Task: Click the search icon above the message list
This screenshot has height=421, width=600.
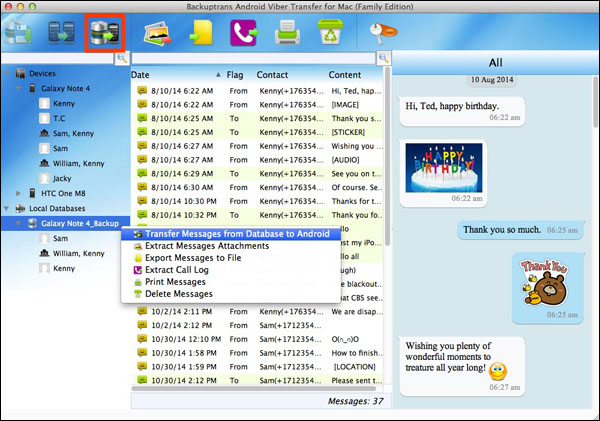Action: pos(384,58)
